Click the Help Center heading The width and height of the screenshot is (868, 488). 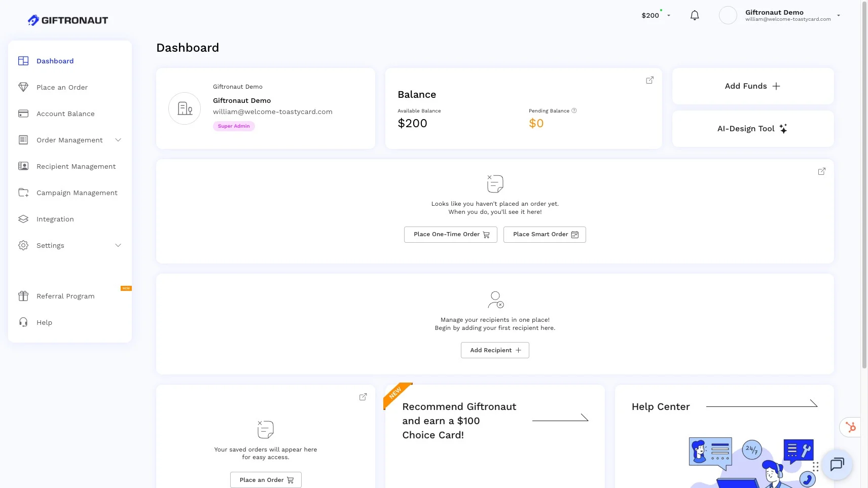click(x=661, y=406)
